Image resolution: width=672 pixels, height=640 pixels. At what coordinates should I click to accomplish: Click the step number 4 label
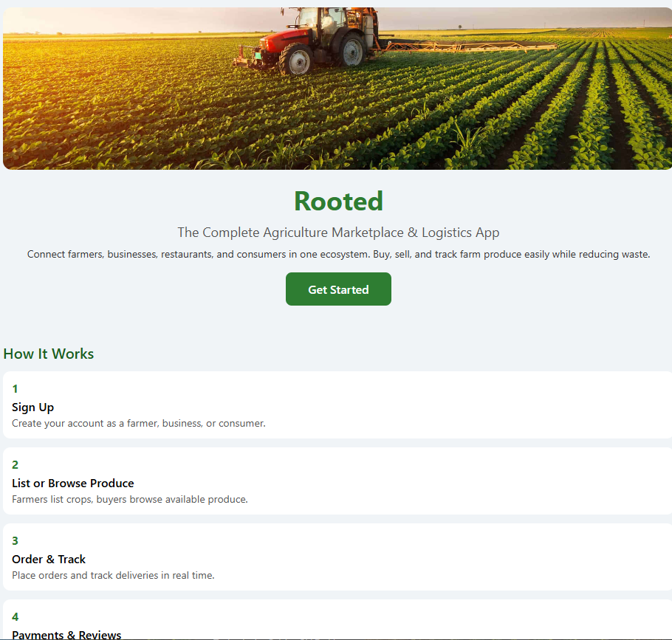(x=15, y=617)
